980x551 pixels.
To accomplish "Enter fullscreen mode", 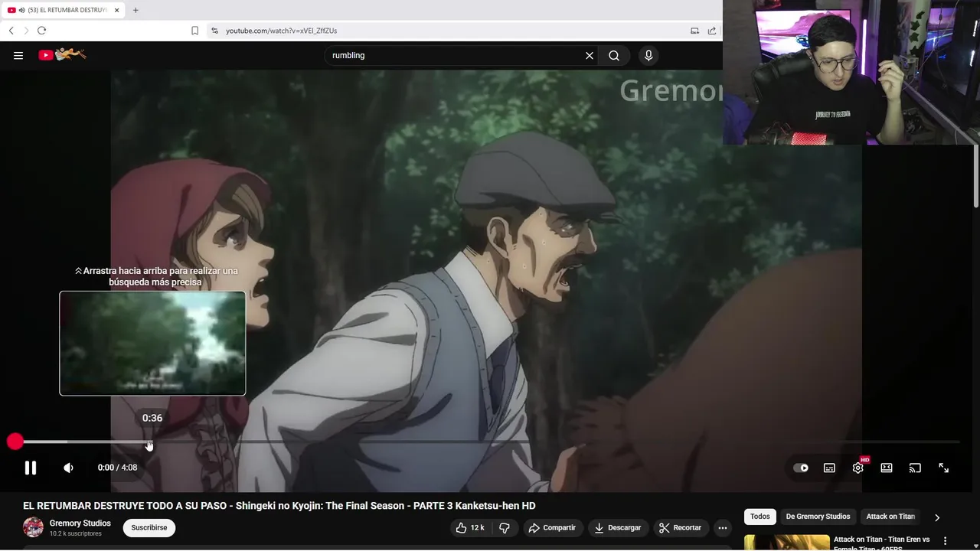I will [944, 468].
